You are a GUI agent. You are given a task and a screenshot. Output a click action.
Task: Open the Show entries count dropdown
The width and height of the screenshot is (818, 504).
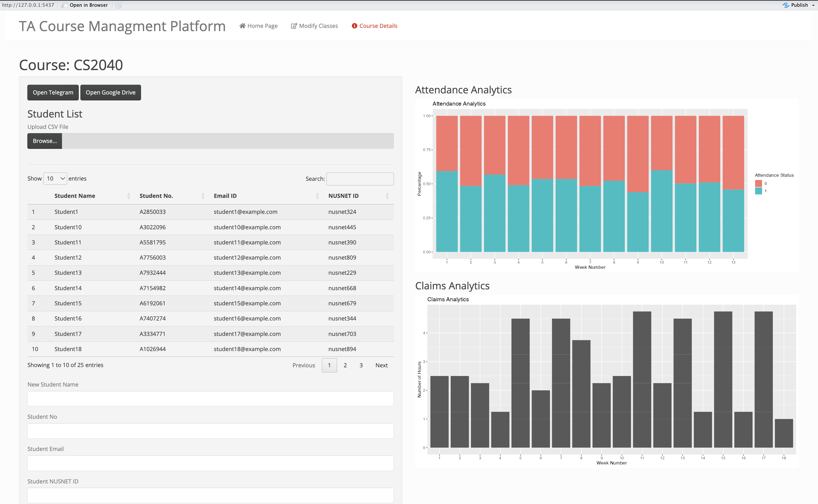tap(55, 179)
